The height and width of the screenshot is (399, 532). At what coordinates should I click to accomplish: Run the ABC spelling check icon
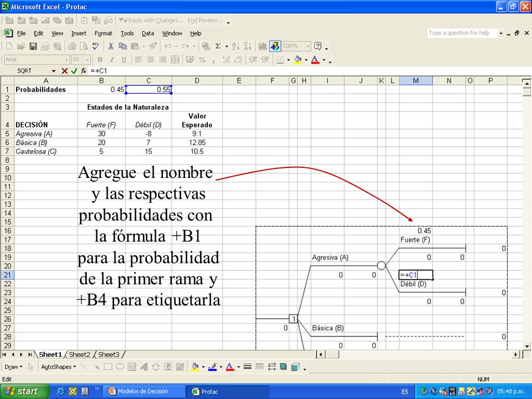[96, 46]
